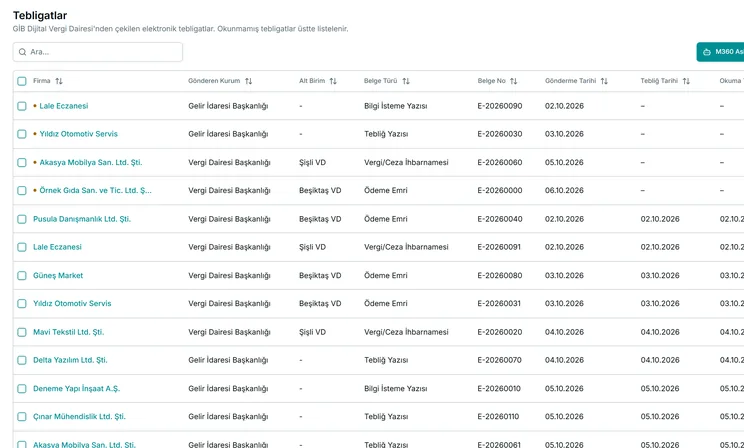
Task: Sort by Alt Birim column arrows
Action: tap(333, 81)
